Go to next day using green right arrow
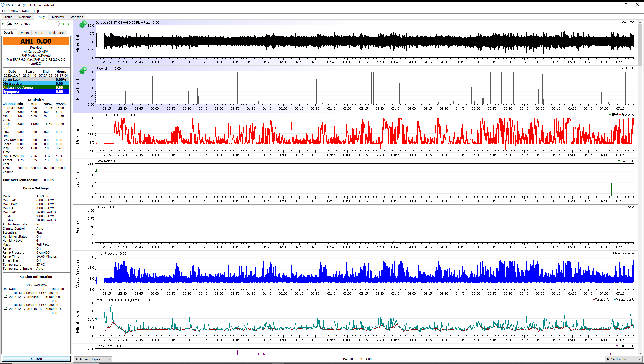This screenshot has height=364, width=644. tap(63, 24)
